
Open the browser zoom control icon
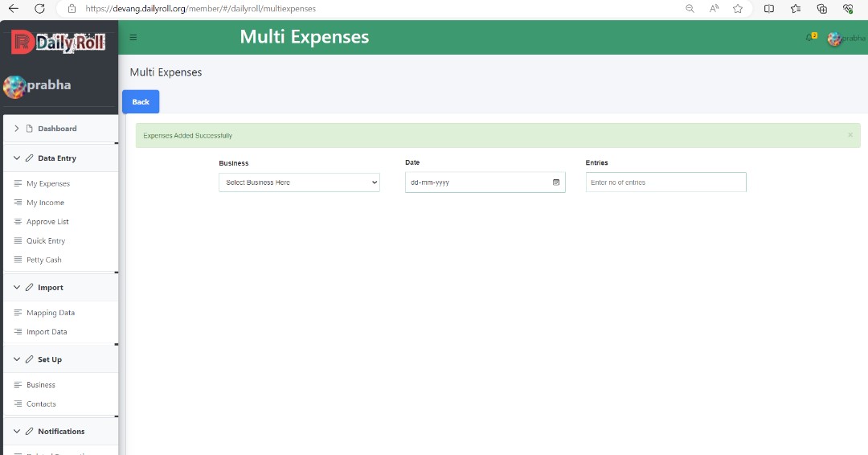coord(690,8)
